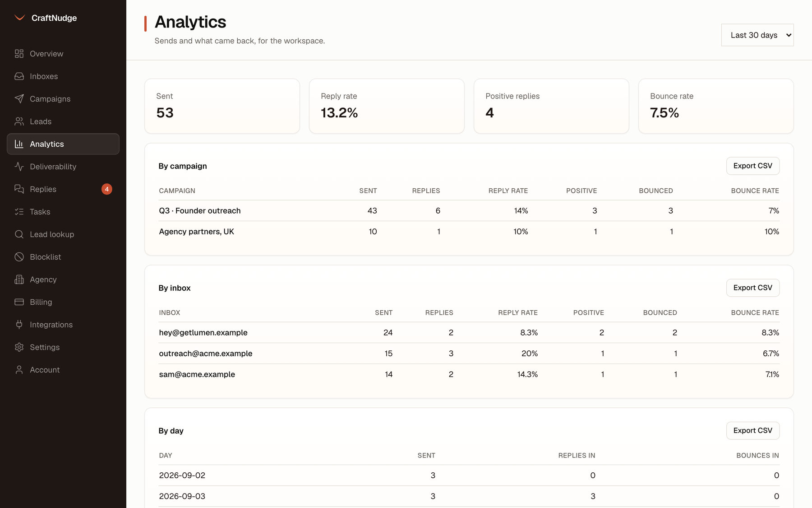Open the Last 30 days range dropdown
The height and width of the screenshot is (508, 812).
[757, 35]
